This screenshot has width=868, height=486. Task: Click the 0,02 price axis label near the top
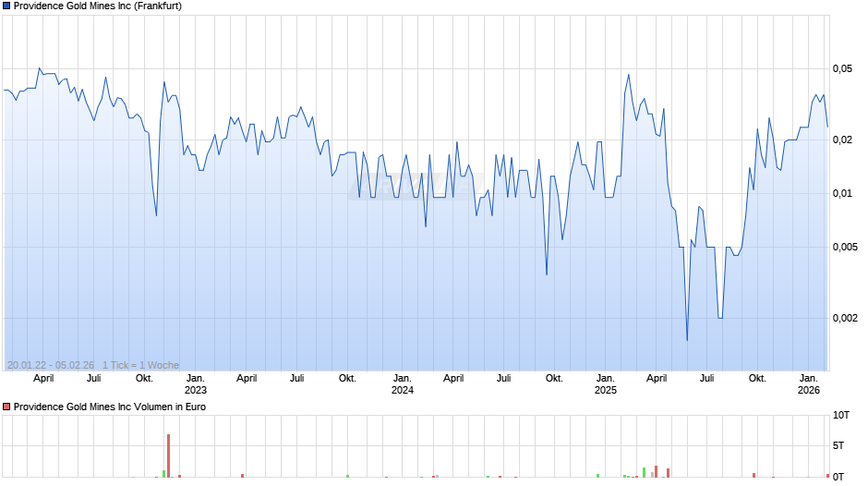pos(842,140)
